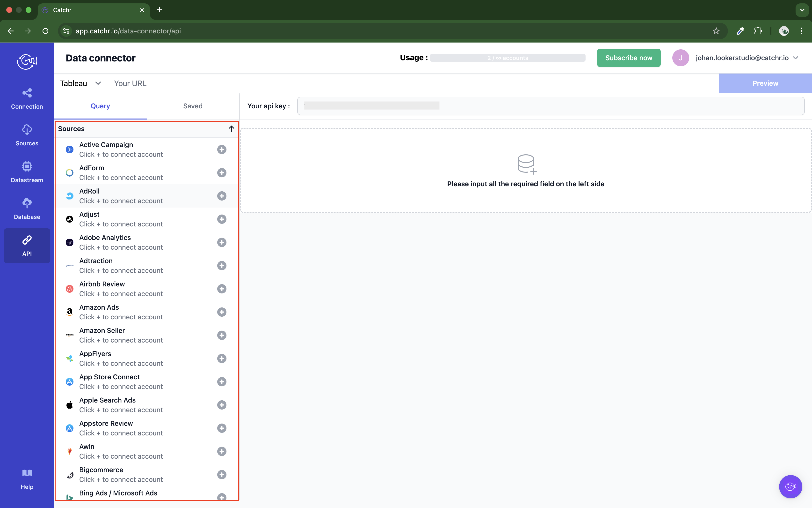This screenshot has height=508, width=812.
Task: Add an AppFlyers account with plus icon
Action: click(x=222, y=359)
